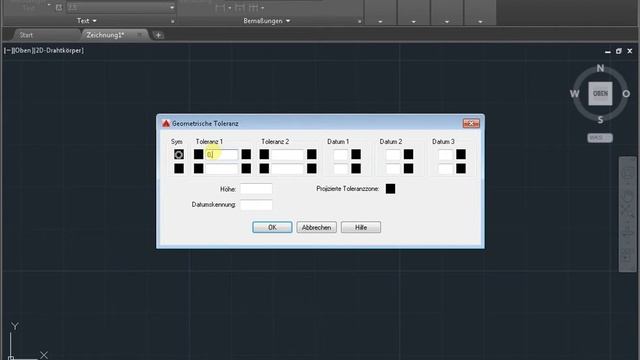Open Datum 1 first-row material condition box
Viewport: 640px width, 360px height.
tap(356, 154)
